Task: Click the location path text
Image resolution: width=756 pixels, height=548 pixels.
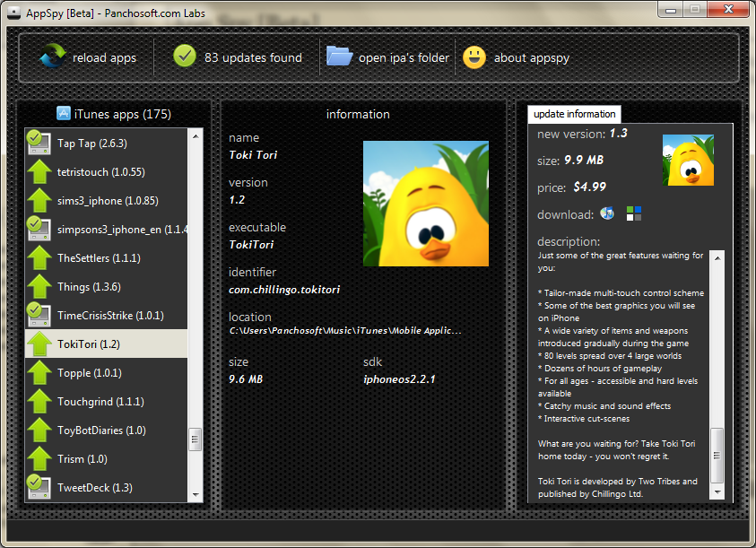Action: click(345, 330)
